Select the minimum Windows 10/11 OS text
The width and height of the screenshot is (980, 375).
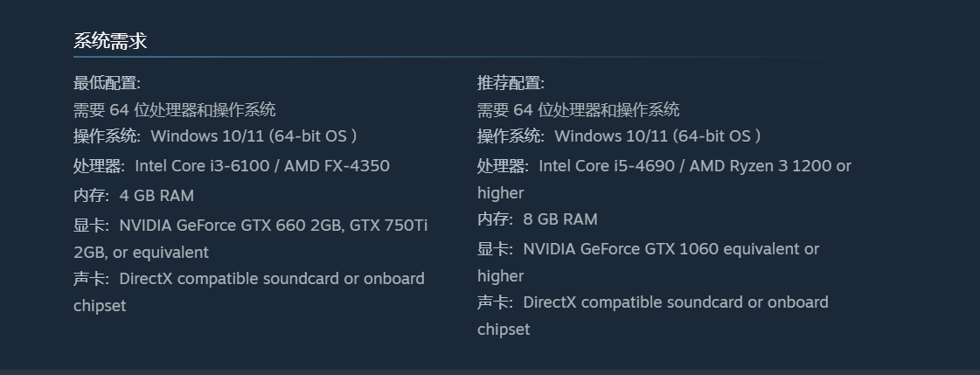coord(254,136)
